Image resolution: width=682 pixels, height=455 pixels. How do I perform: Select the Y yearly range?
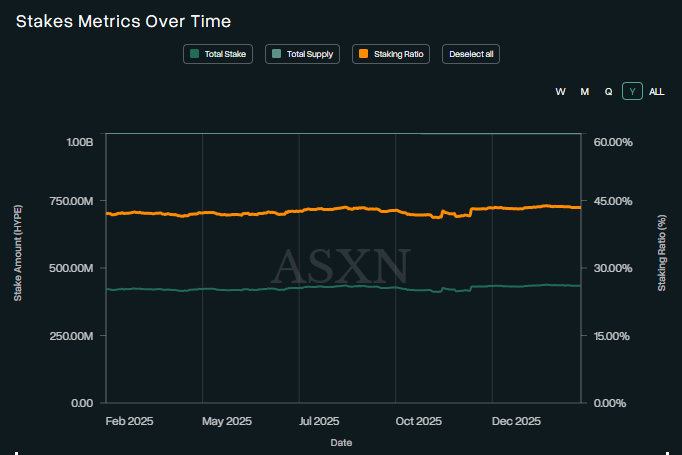(x=632, y=91)
